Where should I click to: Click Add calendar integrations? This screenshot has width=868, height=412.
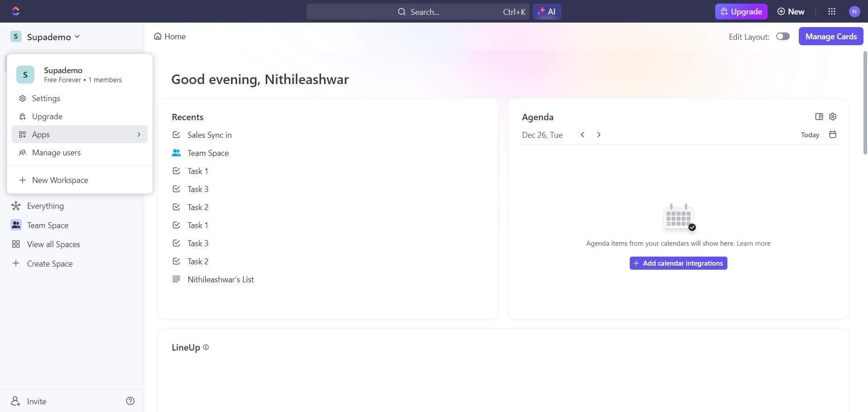678,263
